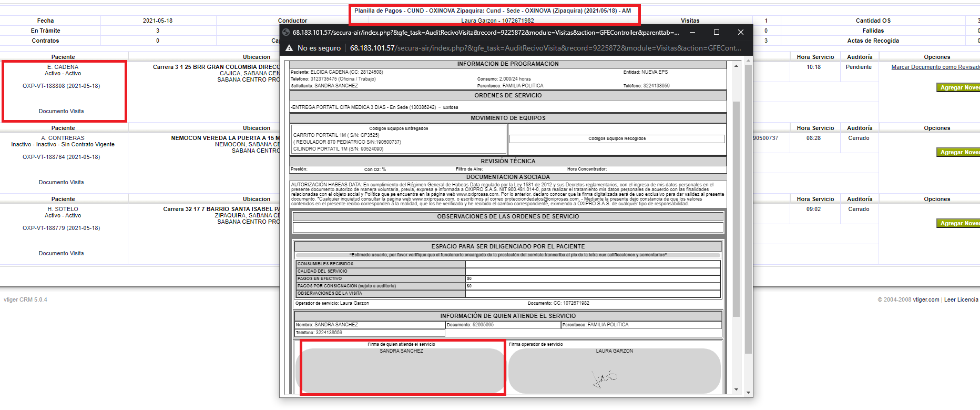Click 'CILINDRO PORTATIL 1M' equipment entry

coord(338,149)
